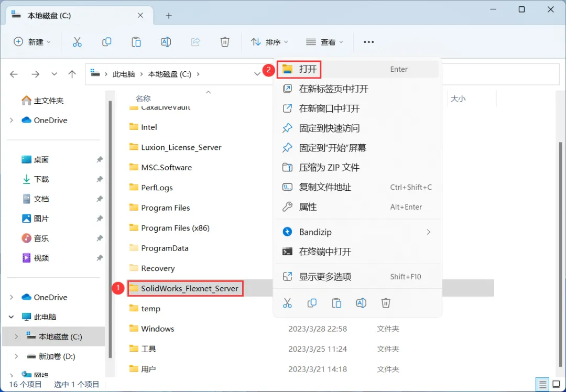The height and width of the screenshot is (392, 566).
Task: Choose 固定到"开始"屏幕 in the context menu
Action: point(357,148)
